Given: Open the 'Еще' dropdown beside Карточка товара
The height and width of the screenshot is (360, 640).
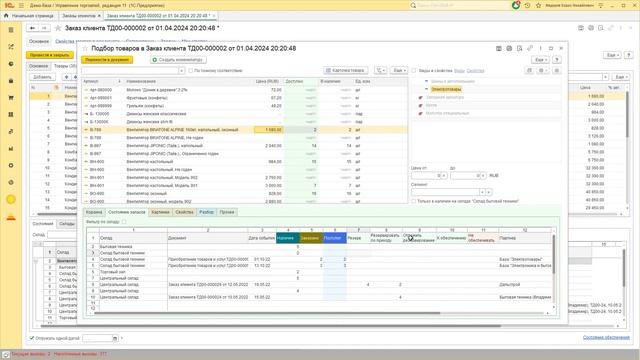Looking at the screenshot, I should (x=399, y=70).
